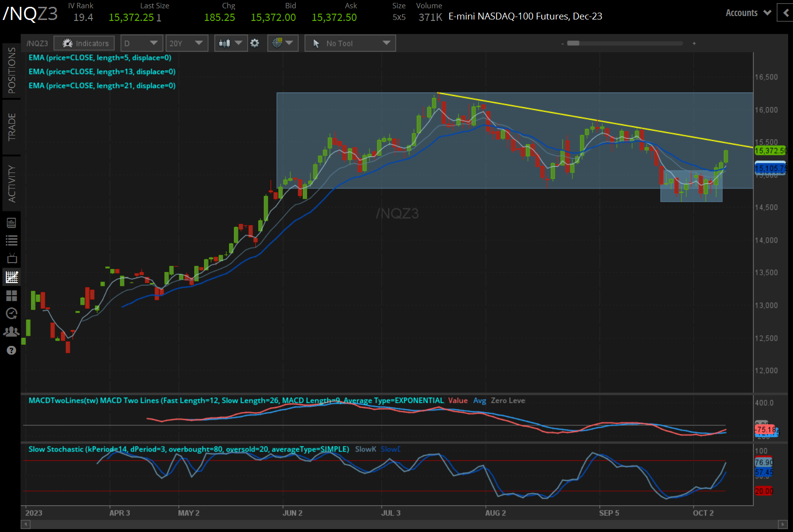Open the No Tool dropdown
This screenshot has width=793, height=532.
(350, 43)
